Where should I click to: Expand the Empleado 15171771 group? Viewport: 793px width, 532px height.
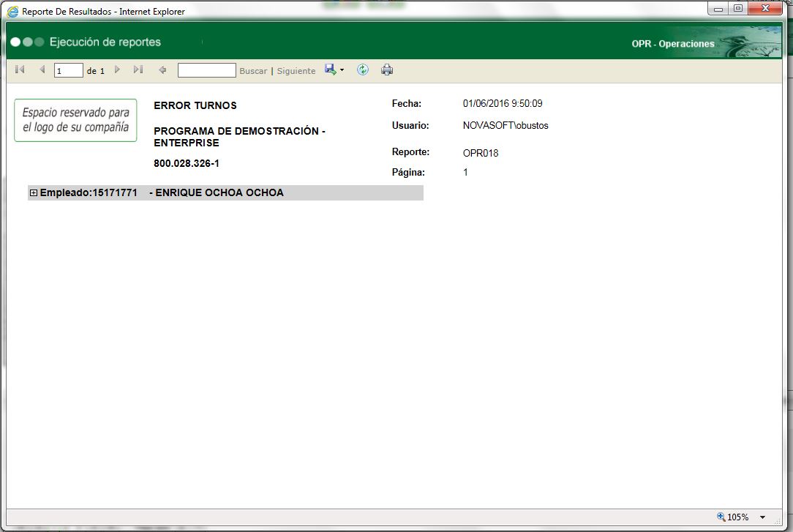(34, 192)
